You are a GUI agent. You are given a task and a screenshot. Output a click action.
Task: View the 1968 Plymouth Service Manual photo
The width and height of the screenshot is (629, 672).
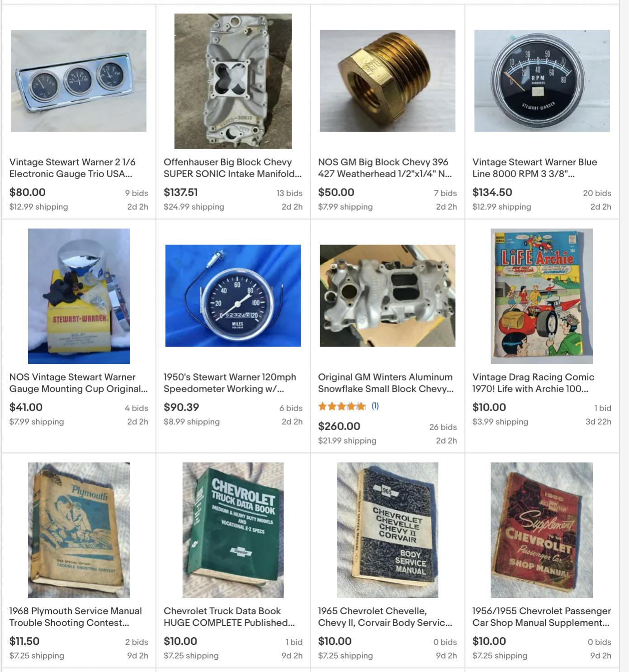pos(79,530)
